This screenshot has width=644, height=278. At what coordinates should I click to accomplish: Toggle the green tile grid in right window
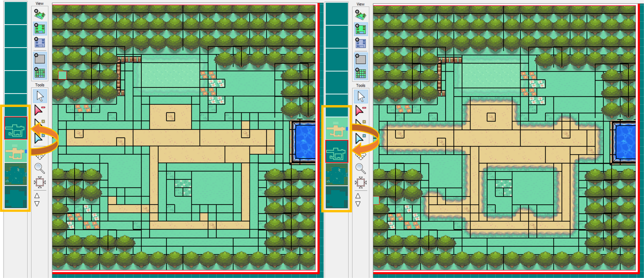[x=361, y=73]
